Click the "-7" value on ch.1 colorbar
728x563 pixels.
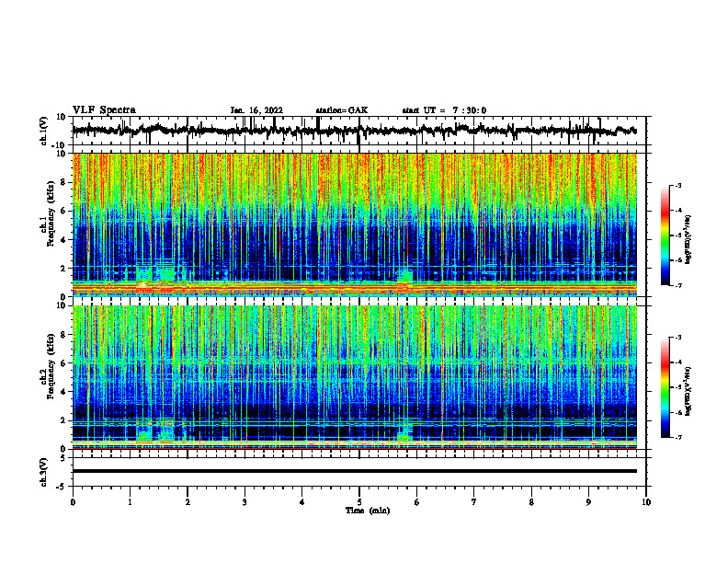[677, 285]
